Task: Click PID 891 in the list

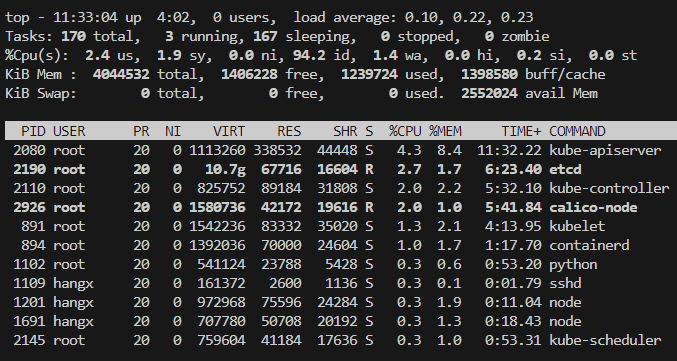Action: coord(33,226)
